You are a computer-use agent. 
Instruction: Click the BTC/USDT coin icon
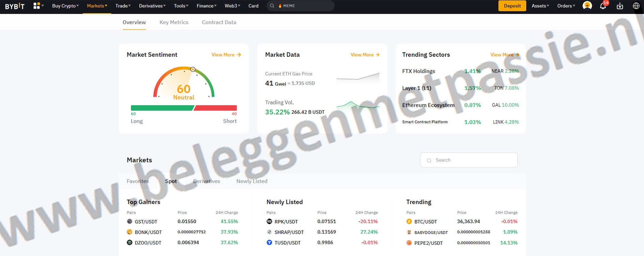pyautogui.click(x=409, y=222)
